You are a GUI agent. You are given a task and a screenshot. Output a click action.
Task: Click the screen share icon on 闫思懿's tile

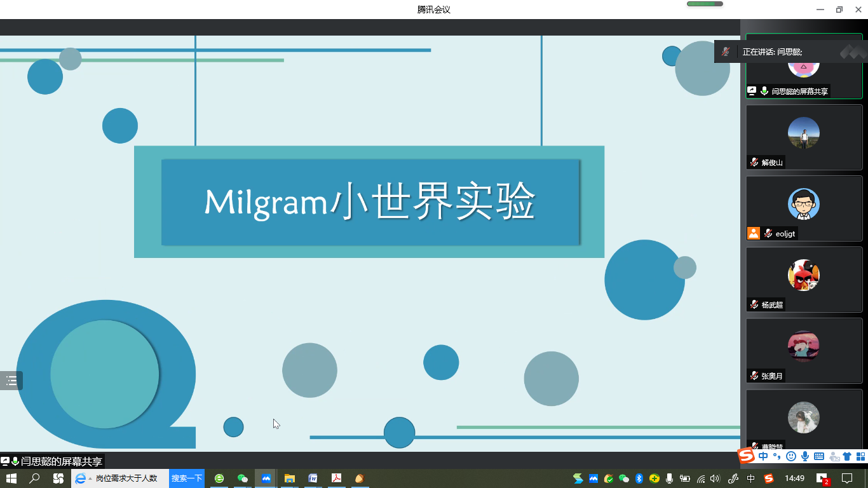click(752, 91)
